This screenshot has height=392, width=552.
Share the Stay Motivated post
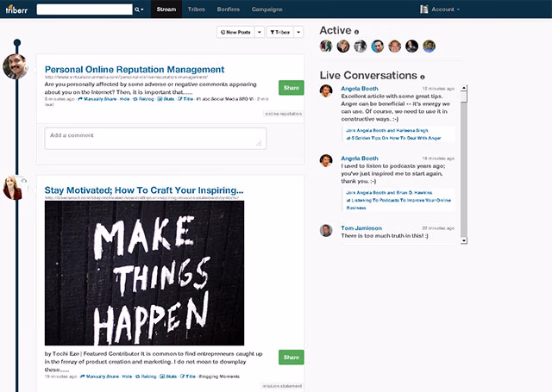292,358
